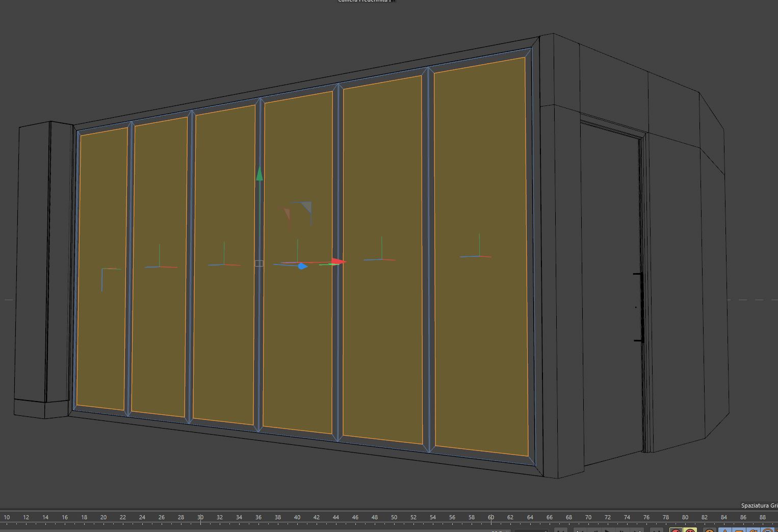Jump to frame 40 on timeline ruler

point(297,517)
